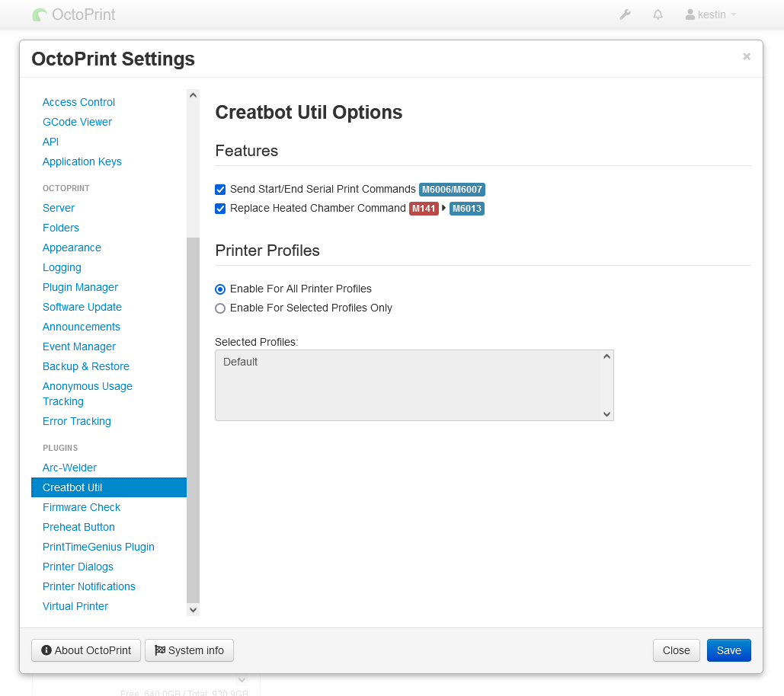Open API settings page

(50, 142)
